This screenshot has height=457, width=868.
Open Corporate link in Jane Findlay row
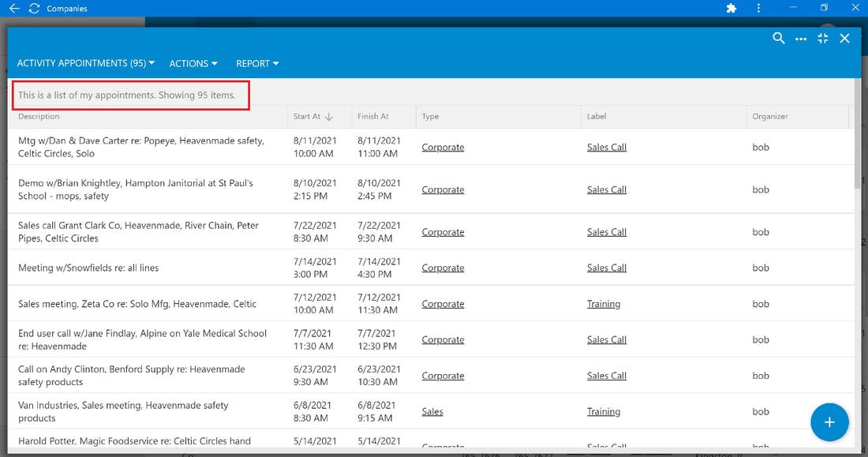click(443, 340)
